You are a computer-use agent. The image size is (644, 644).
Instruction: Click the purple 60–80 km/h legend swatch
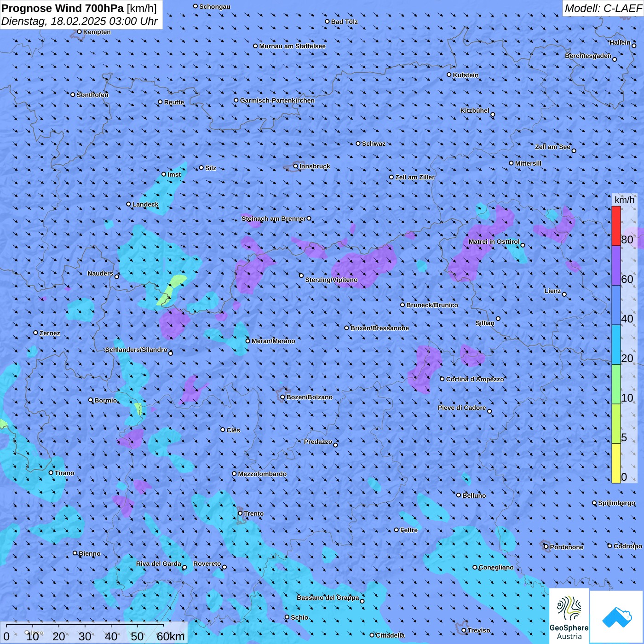tap(616, 266)
